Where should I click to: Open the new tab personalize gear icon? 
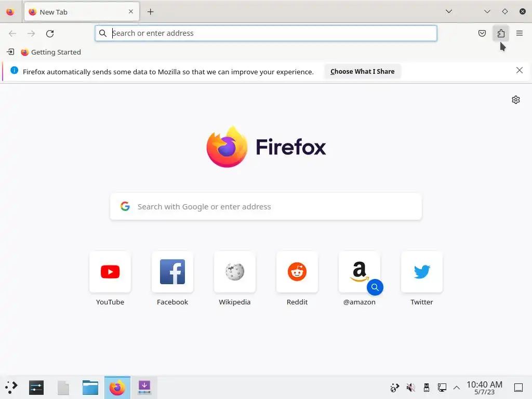coord(516,100)
